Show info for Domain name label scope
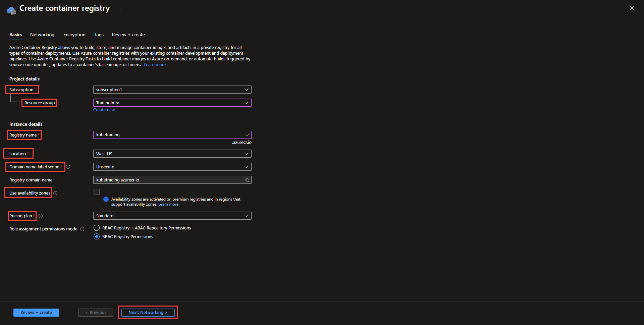The image size is (644, 325). tap(68, 167)
